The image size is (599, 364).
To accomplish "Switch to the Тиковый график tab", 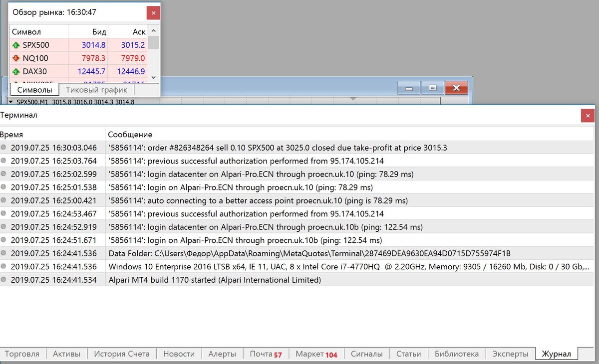I will [97, 90].
